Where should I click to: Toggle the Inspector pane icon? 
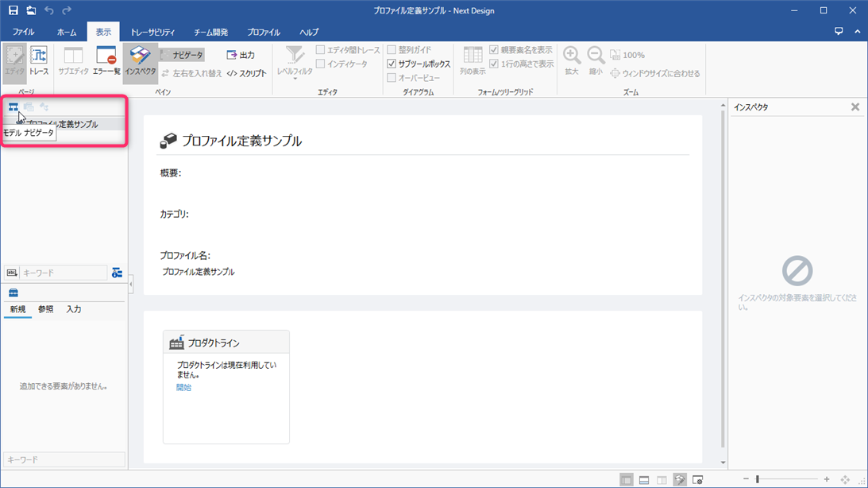140,60
